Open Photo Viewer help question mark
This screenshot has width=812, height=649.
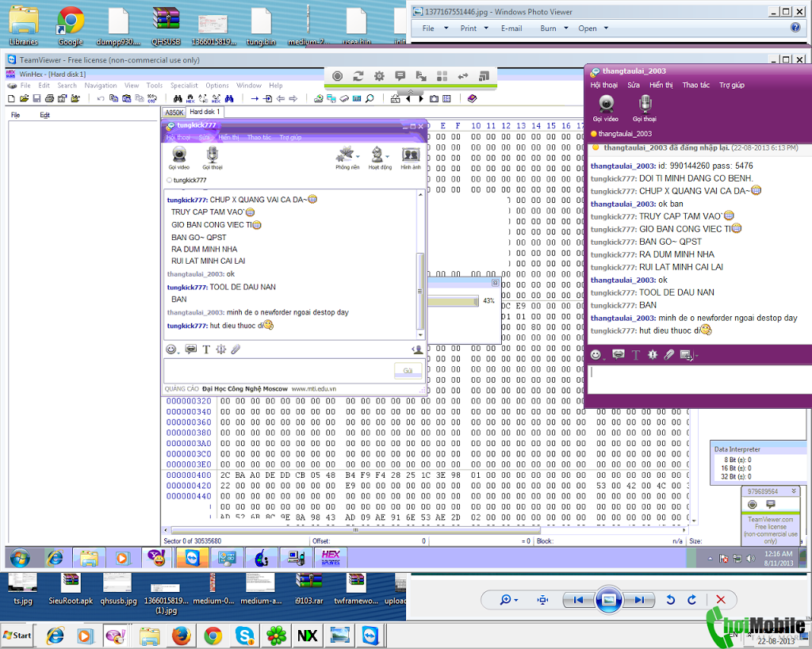click(795, 28)
